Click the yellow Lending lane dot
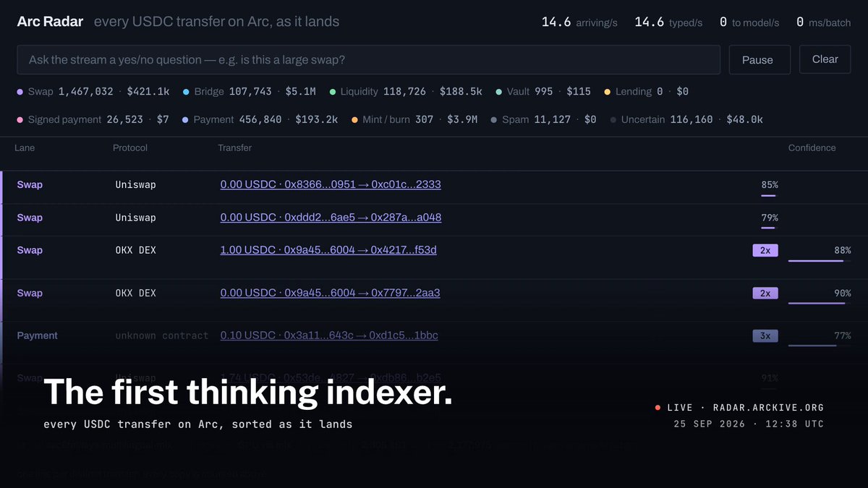The height and width of the screenshot is (488, 868). (607, 92)
